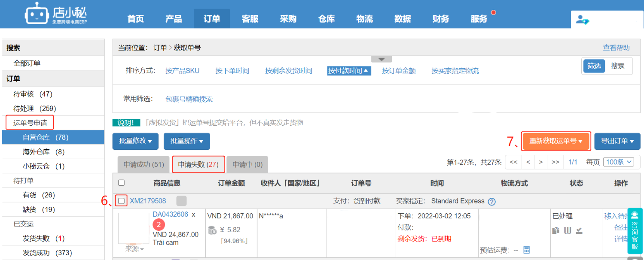The height and width of the screenshot is (260, 644).
Task: Click the product thumbnail for DA0432606
Action: tap(133, 228)
